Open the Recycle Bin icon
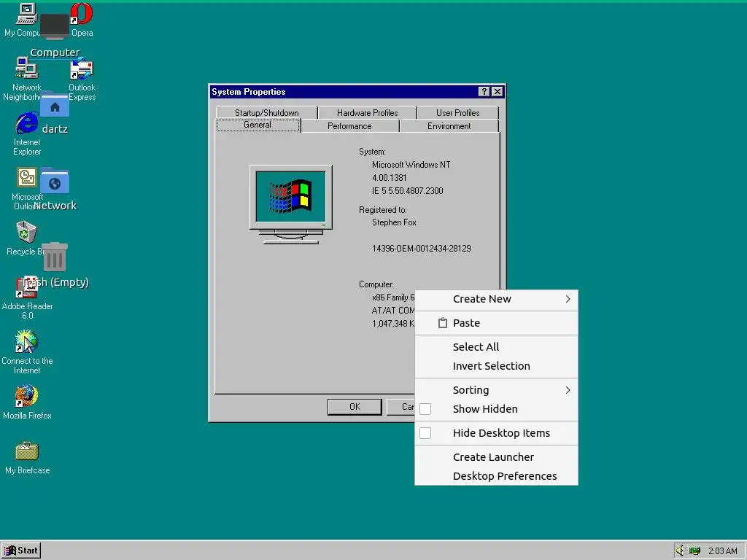The image size is (747, 560). click(x=27, y=233)
